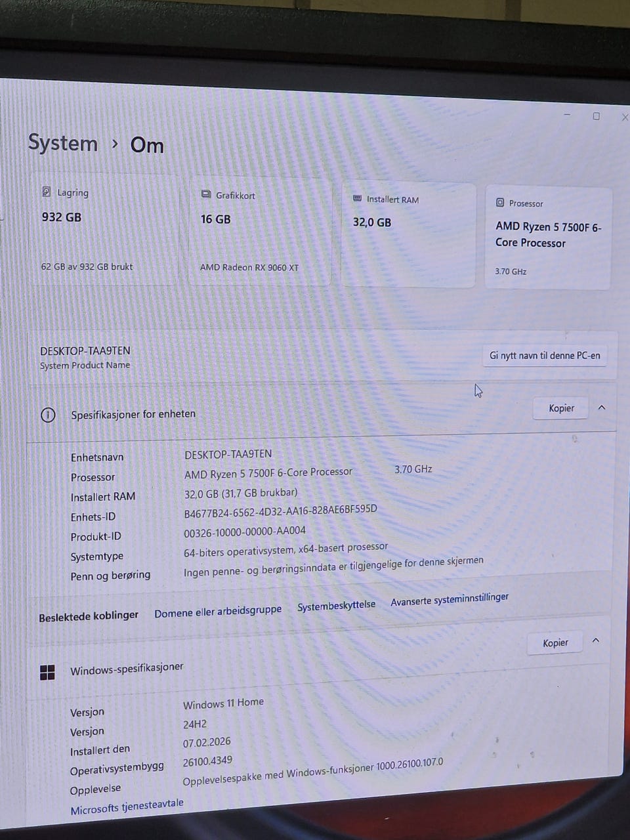Collapse the Windows-spesifikasjoner section
The image size is (630, 840).
[x=596, y=640]
